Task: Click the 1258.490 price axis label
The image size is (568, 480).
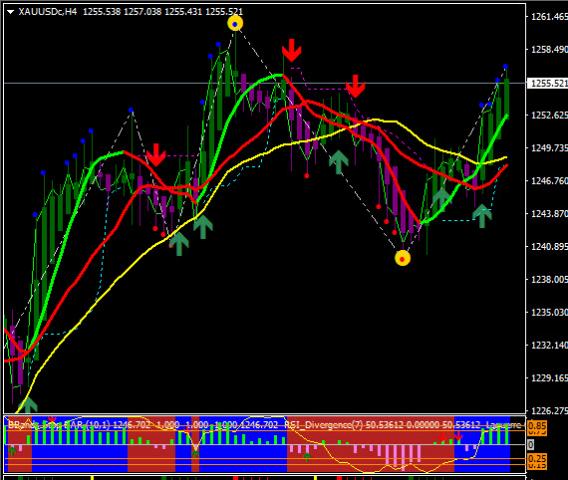Action: [549, 50]
